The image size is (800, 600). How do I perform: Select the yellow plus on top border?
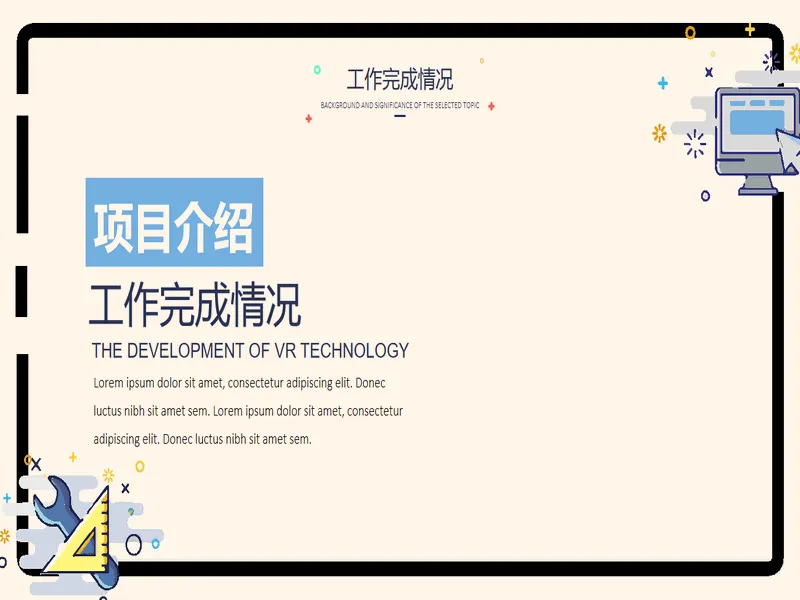click(x=749, y=30)
